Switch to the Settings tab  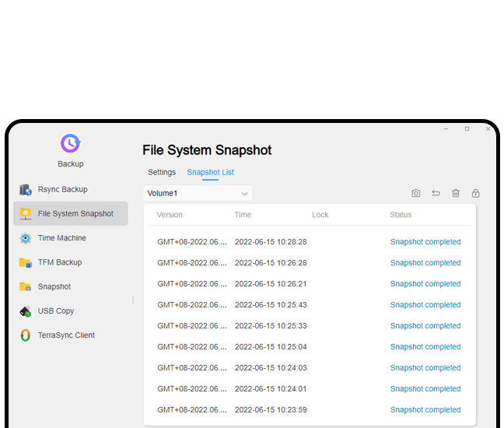click(x=162, y=172)
